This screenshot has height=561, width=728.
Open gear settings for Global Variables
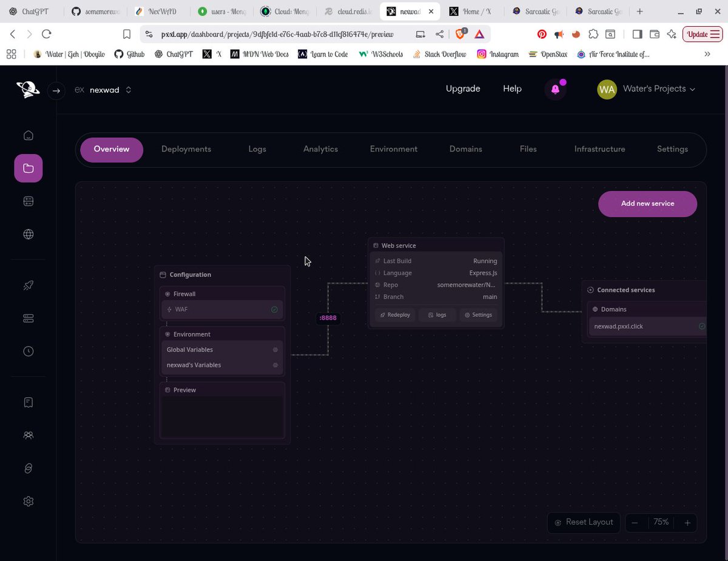pyautogui.click(x=275, y=349)
